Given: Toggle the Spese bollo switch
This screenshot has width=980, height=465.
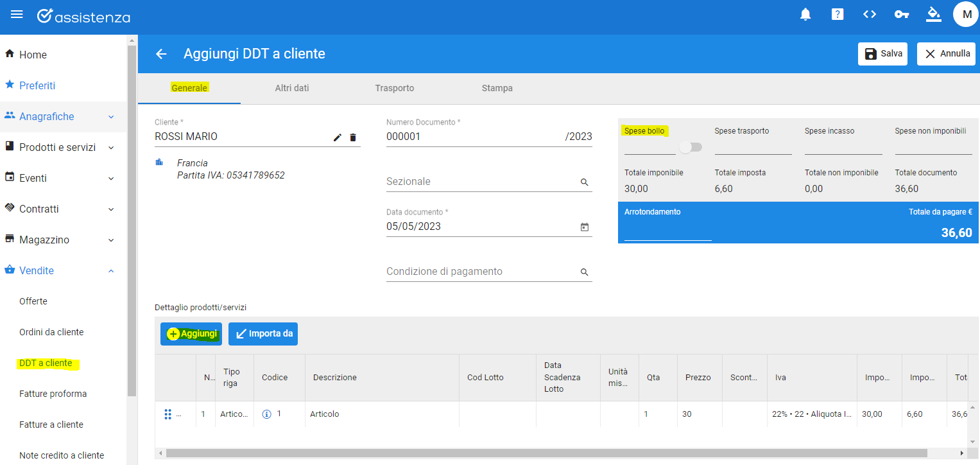Looking at the screenshot, I should pos(691,147).
